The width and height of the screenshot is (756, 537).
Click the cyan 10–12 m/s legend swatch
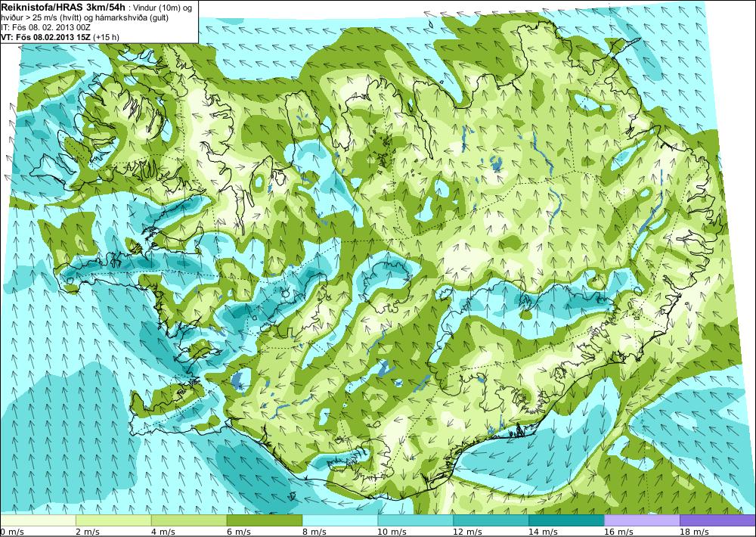416,520
